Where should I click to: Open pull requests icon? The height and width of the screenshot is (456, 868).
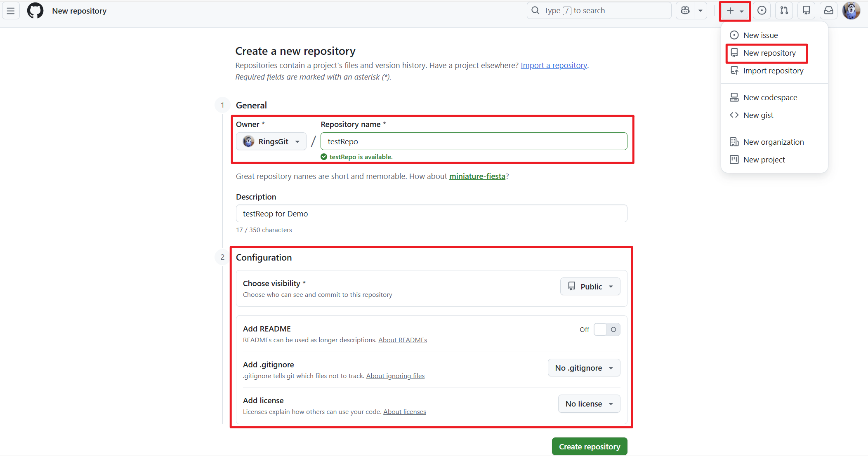coord(784,10)
